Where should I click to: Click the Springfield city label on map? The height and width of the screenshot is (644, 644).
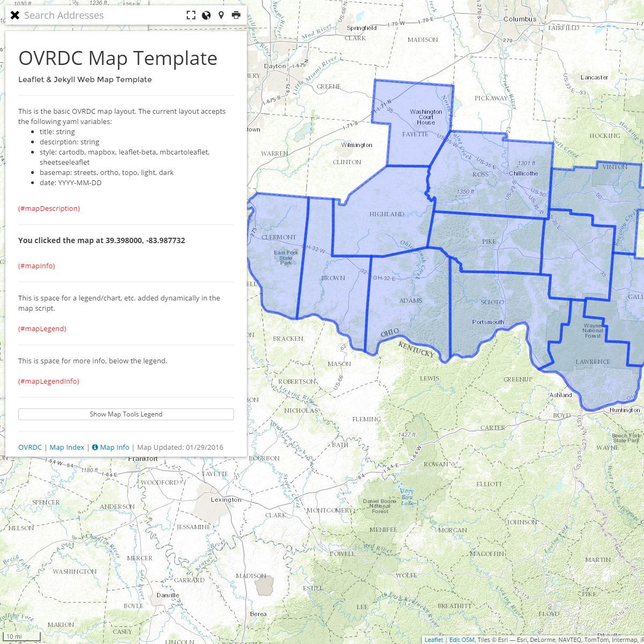362,28
